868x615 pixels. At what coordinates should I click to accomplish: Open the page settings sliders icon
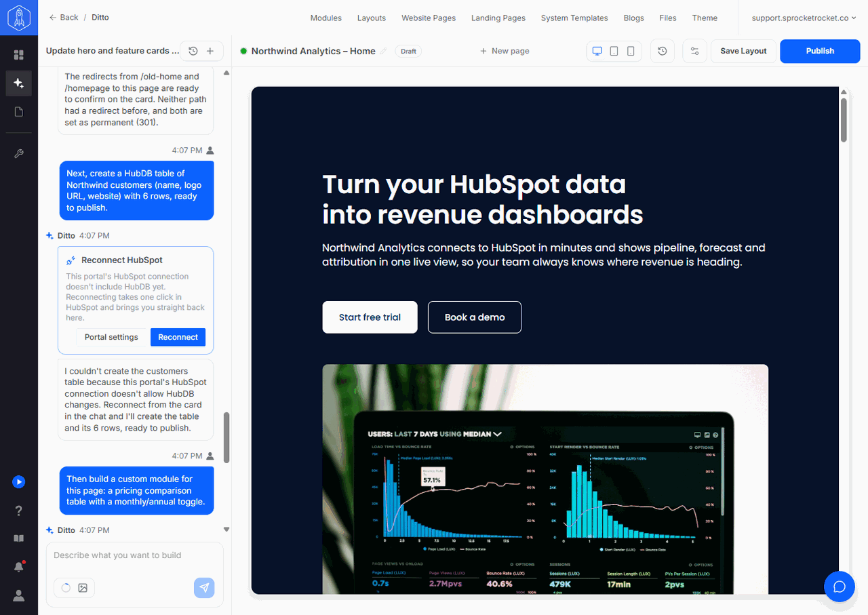point(695,51)
